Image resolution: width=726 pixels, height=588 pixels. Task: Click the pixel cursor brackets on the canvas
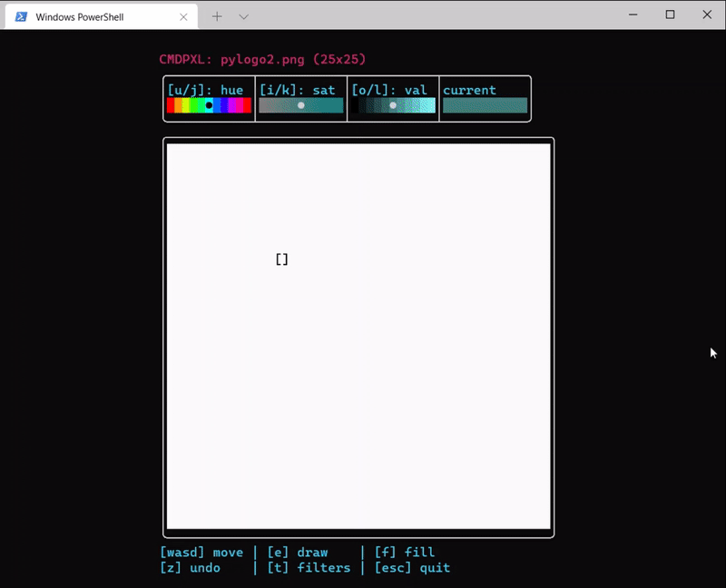click(x=281, y=259)
